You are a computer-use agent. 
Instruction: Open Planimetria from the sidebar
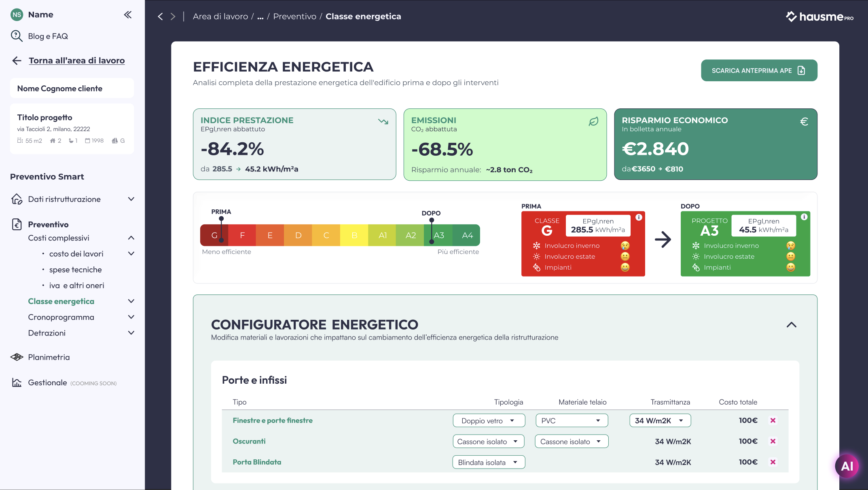pos(49,357)
